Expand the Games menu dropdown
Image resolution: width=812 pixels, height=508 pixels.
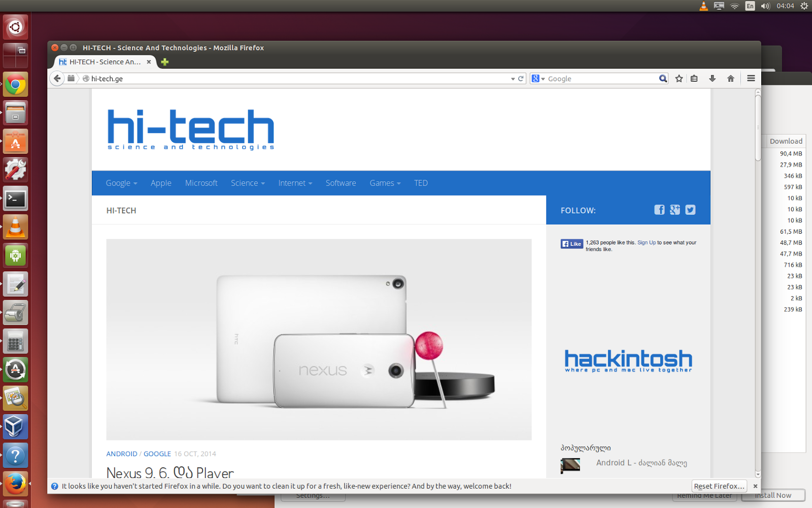[x=385, y=183]
